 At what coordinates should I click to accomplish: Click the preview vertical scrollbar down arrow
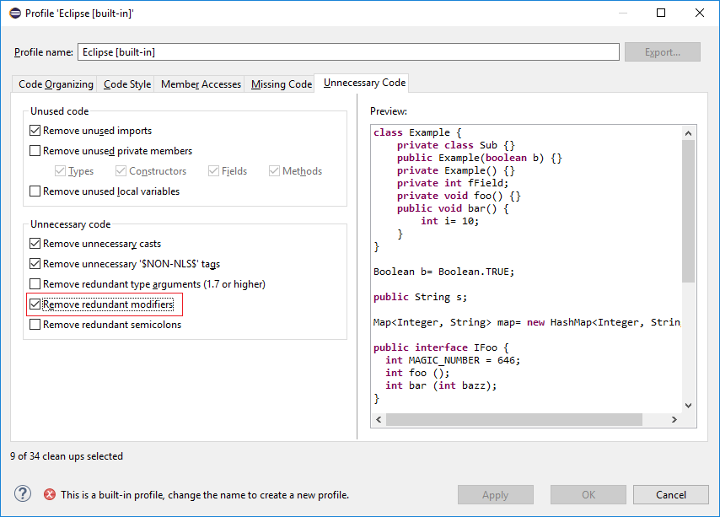[x=688, y=405]
